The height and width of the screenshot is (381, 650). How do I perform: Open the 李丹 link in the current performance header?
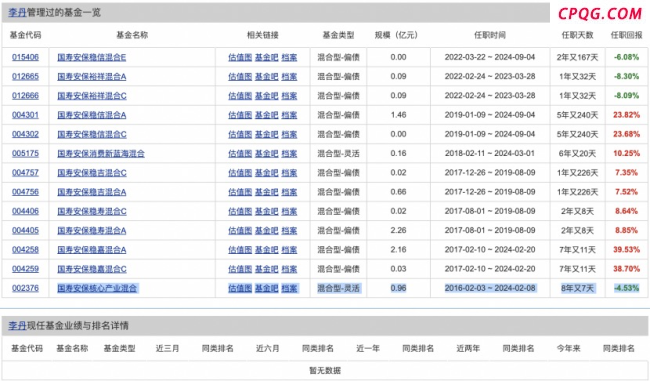tap(17, 325)
